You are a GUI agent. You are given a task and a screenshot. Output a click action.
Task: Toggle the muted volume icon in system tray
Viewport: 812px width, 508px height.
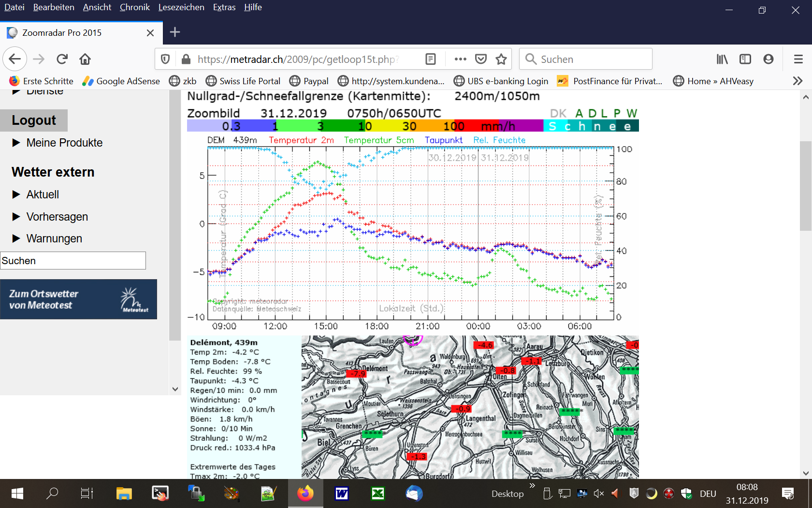point(598,493)
